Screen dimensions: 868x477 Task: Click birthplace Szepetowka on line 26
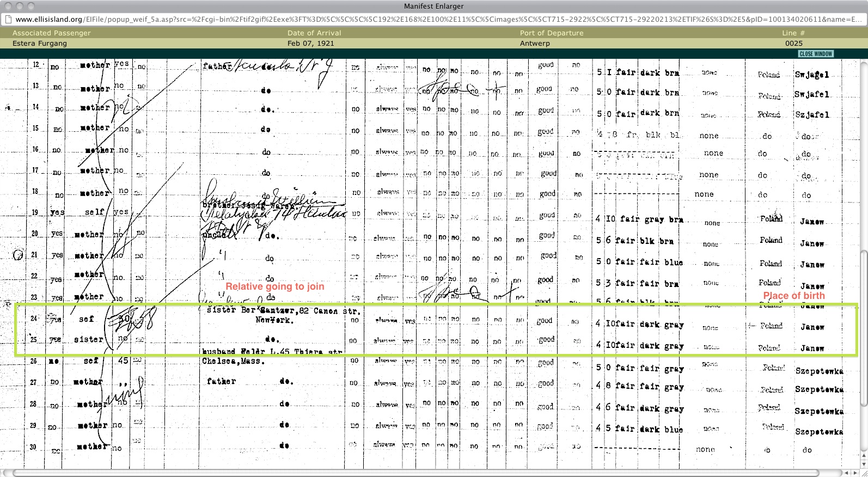click(820, 371)
